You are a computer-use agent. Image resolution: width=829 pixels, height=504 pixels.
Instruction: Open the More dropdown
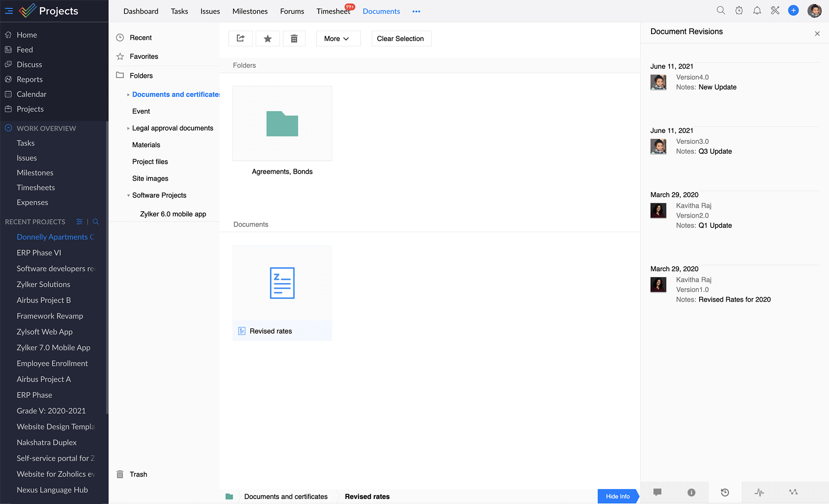338,39
